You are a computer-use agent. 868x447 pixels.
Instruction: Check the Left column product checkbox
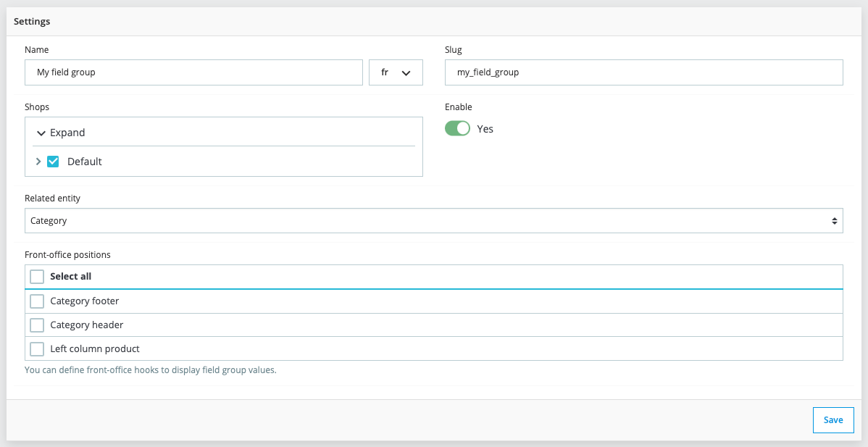point(37,349)
